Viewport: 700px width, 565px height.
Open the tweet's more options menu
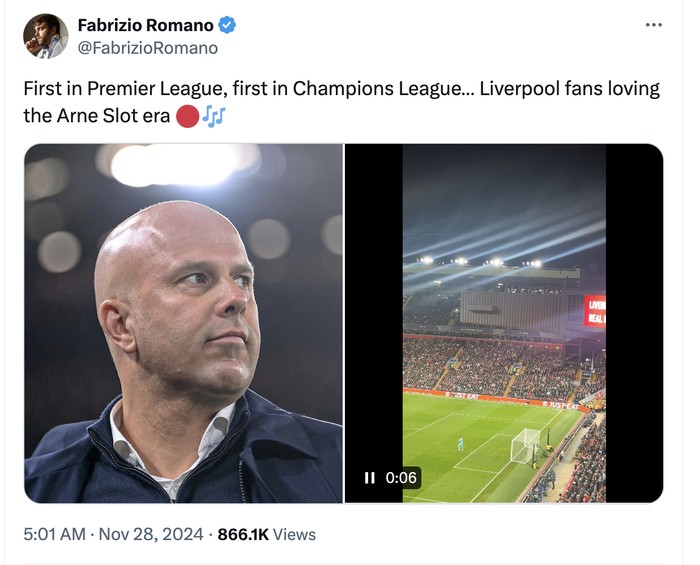(x=654, y=25)
